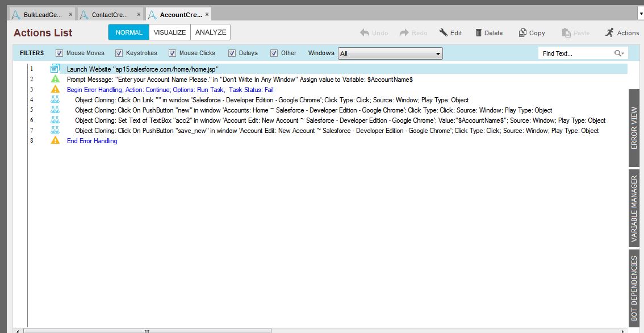Click the Edit wrench icon
This screenshot has height=333, width=644.
[x=444, y=33]
